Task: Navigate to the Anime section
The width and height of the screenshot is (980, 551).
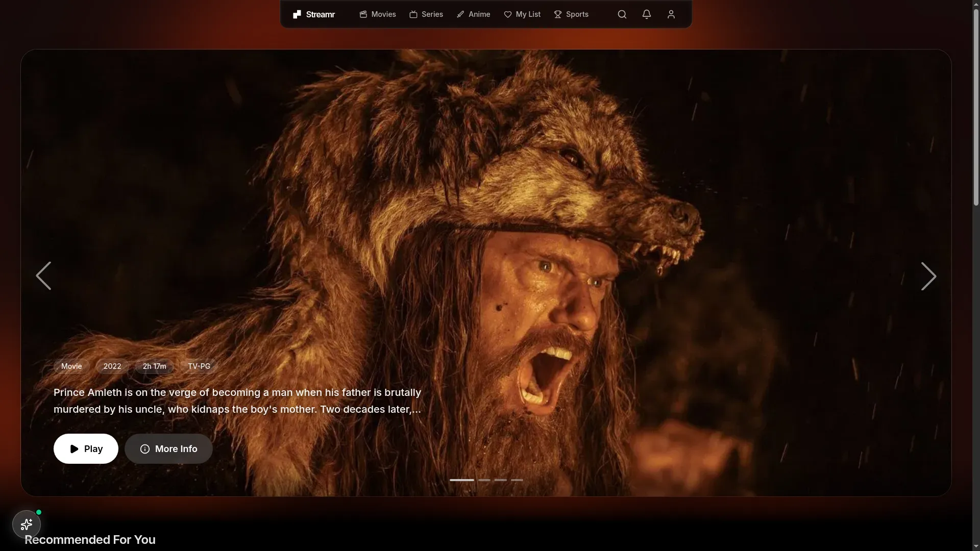Action: (x=473, y=14)
